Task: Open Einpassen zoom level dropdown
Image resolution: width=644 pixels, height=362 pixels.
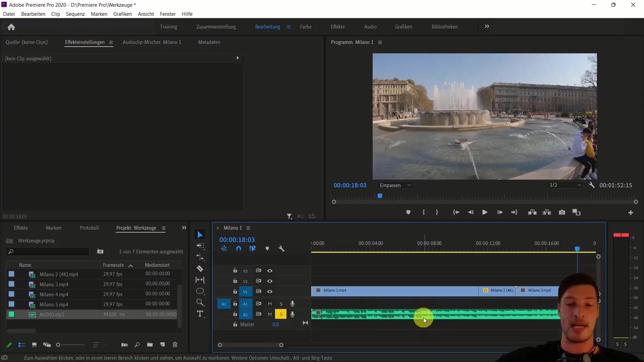Action: pyautogui.click(x=395, y=185)
